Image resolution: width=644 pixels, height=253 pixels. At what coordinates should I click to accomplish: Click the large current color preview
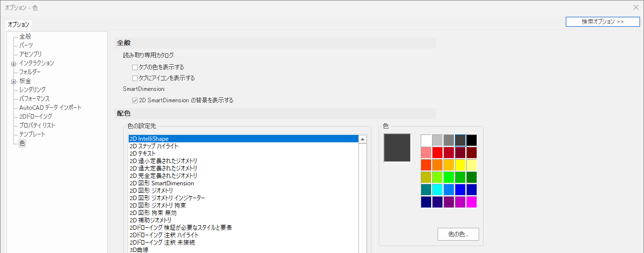coord(397,147)
